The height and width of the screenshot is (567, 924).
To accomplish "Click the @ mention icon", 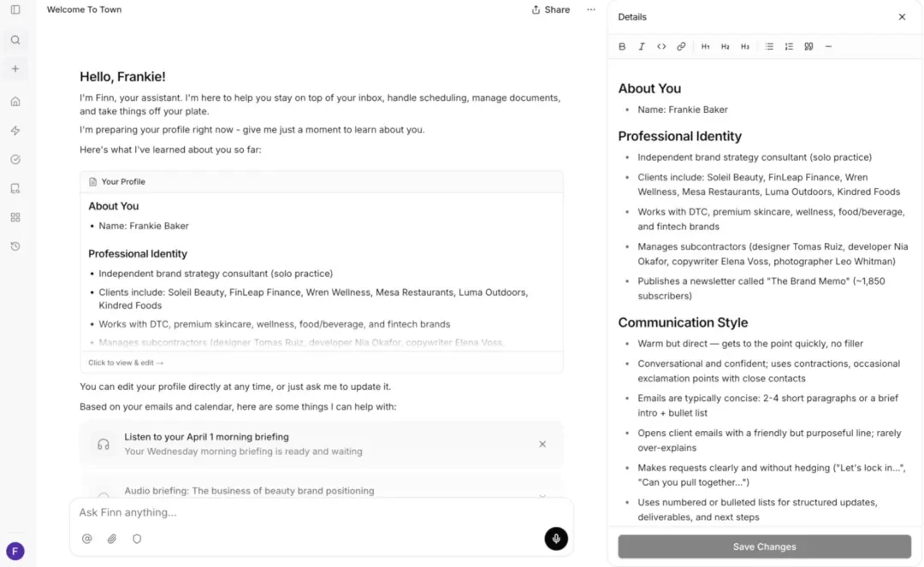I will pos(86,539).
